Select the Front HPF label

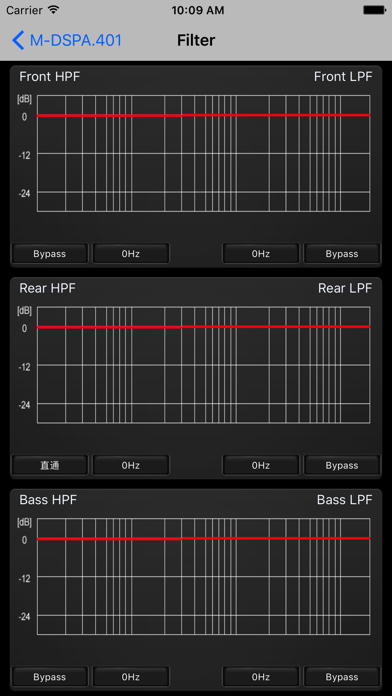[x=50, y=76]
